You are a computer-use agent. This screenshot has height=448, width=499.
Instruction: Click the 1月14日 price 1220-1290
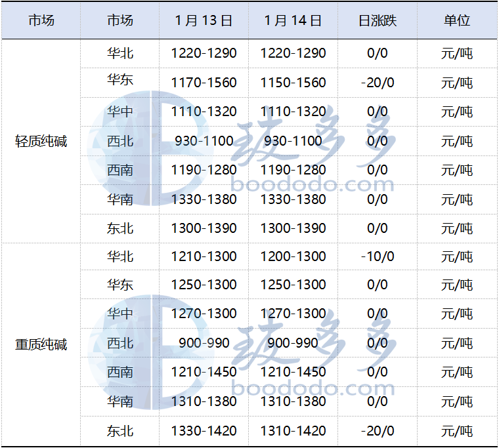pyautogui.click(x=293, y=53)
